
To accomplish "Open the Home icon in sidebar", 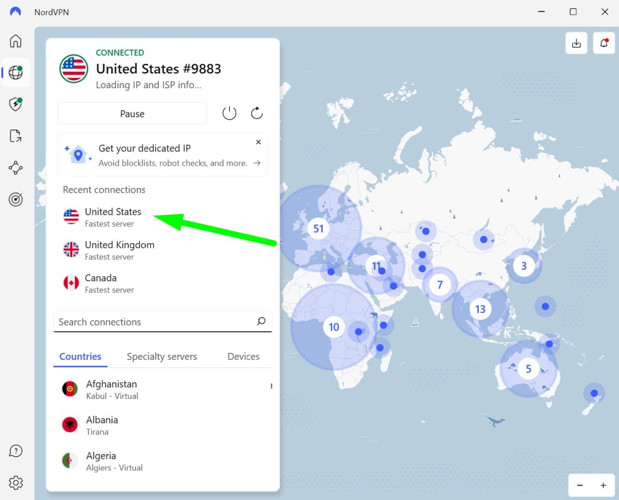I will click(16, 41).
